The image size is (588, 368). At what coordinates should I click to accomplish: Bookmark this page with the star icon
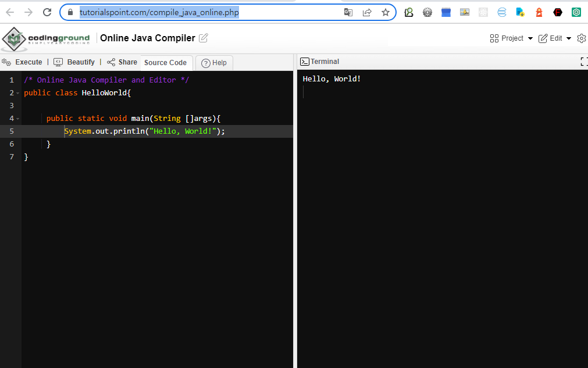(x=386, y=12)
